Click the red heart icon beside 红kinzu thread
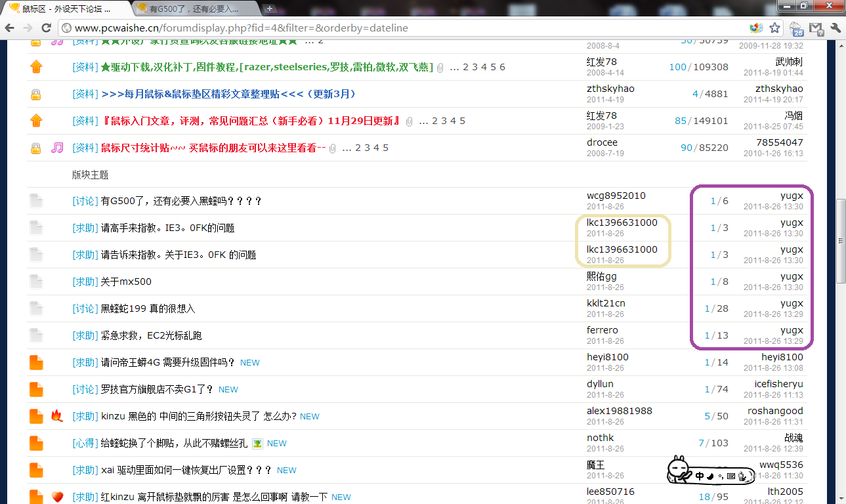The width and height of the screenshot is (846, 504). point(57,497)
